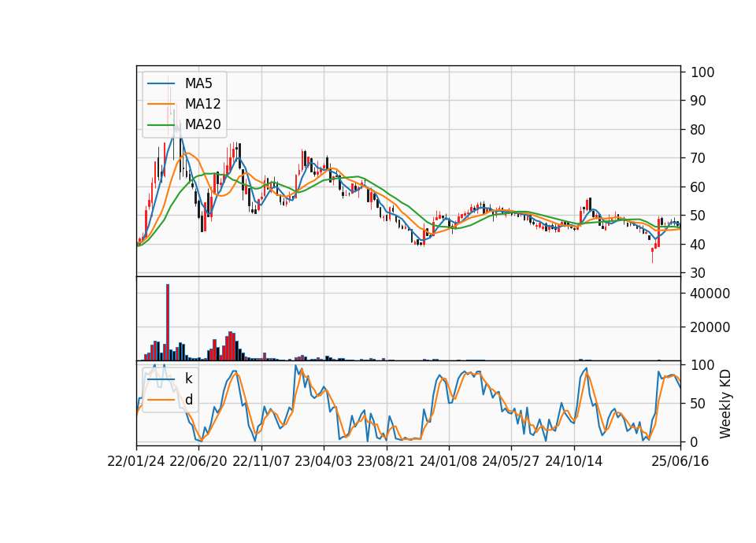
Task: Click the volume axis value 40000
Action: click(710, 294)
